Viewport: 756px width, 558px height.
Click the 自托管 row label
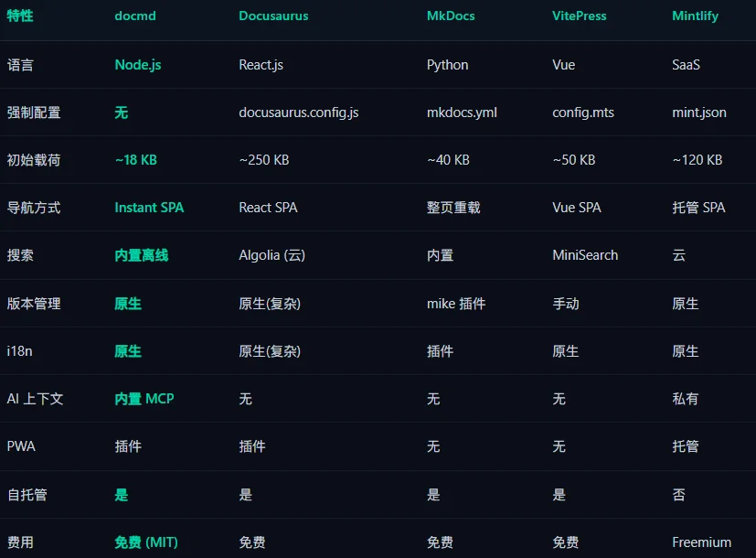(27, 494)
